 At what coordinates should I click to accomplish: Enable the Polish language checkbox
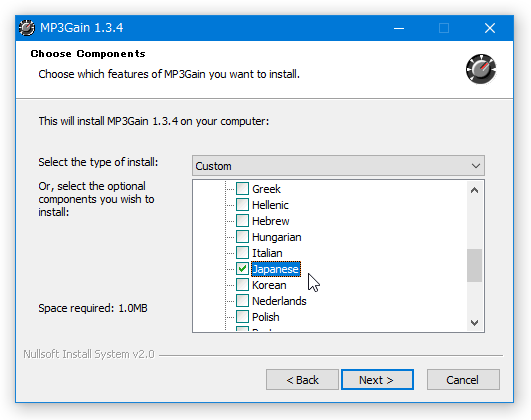(242, 317)
